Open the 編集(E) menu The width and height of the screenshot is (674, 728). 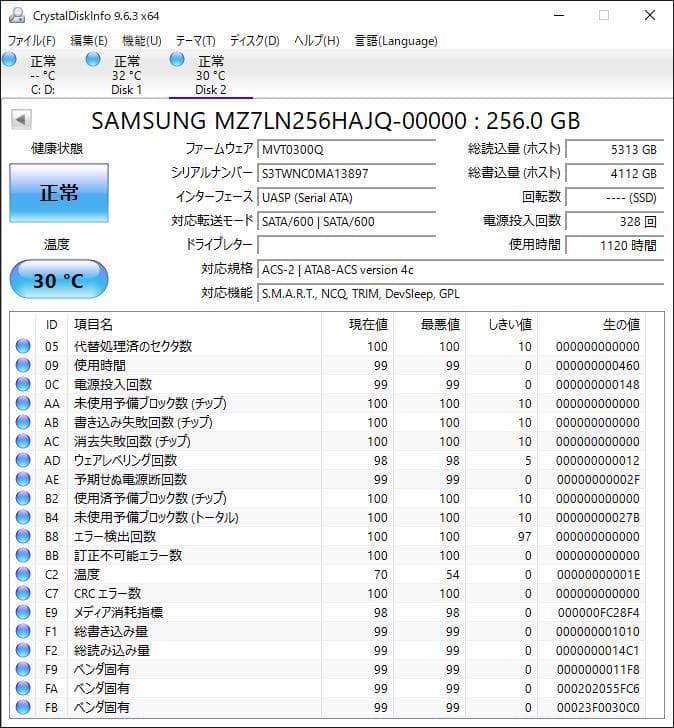click(89, 41)
